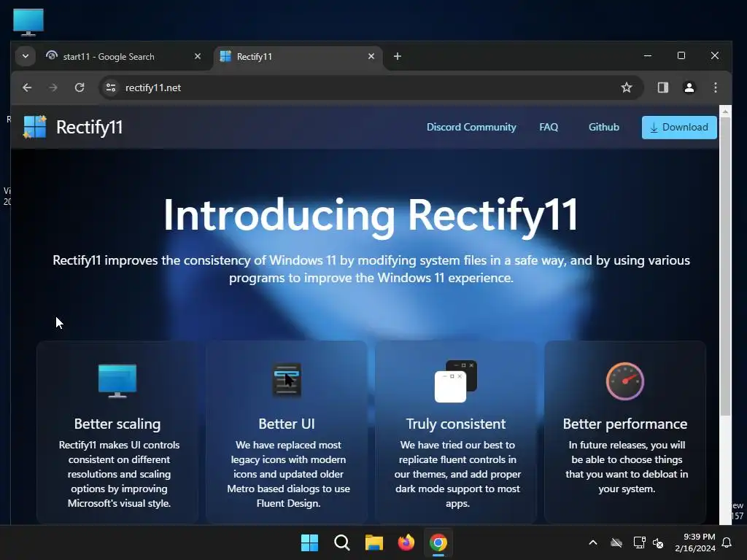Click the rectify11.net address bar
Image resolution: width=747 pixels, height=560 pixels.
click(x=371, y=87)
